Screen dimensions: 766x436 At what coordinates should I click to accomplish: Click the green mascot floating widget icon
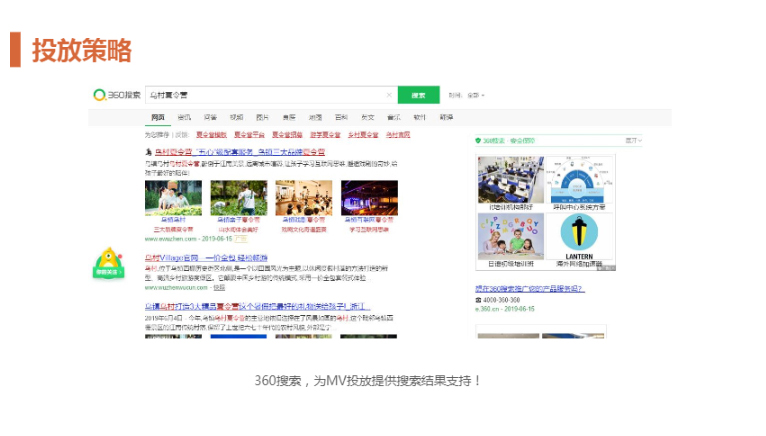108,263
